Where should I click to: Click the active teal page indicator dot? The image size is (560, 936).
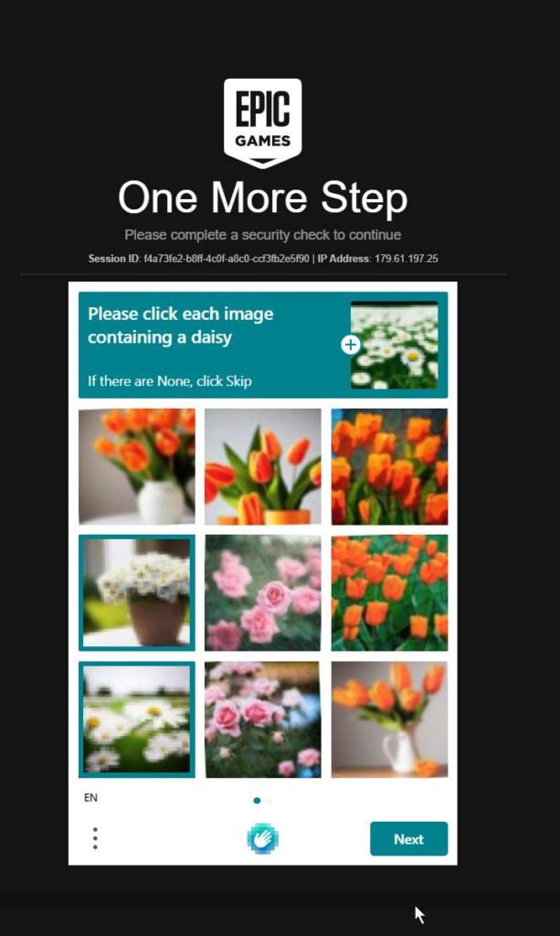(257, 801)
